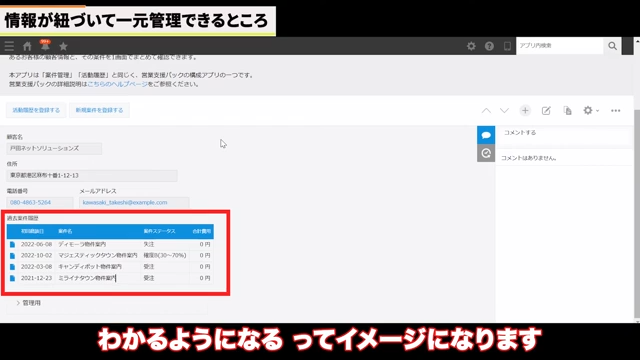Image resolution: width=640 pixels, height=360 pixels.
Task: Click 新規案件を登録する button
Action: click(x=99, y=110)
